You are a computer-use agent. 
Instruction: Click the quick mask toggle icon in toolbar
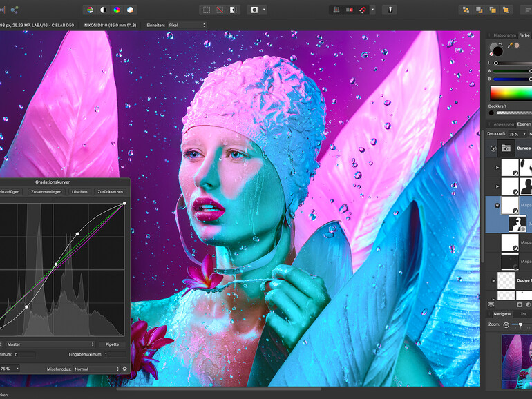point(255,10)
